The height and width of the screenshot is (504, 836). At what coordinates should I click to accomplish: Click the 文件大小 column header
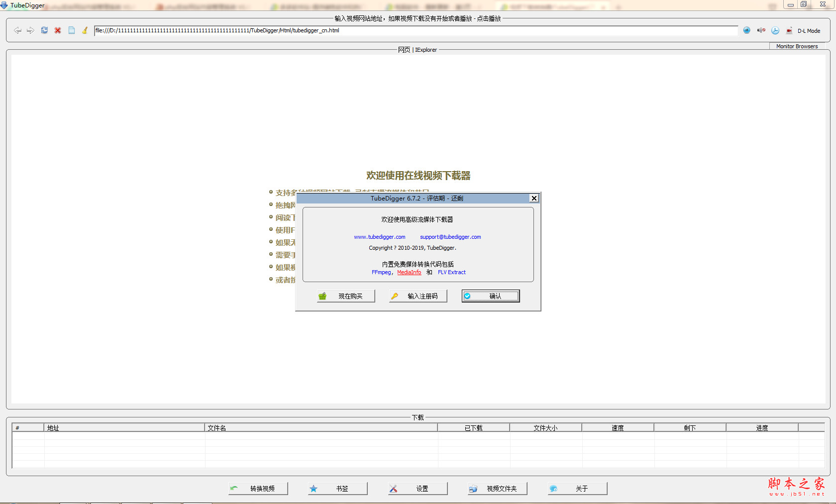tap(546, 427)
